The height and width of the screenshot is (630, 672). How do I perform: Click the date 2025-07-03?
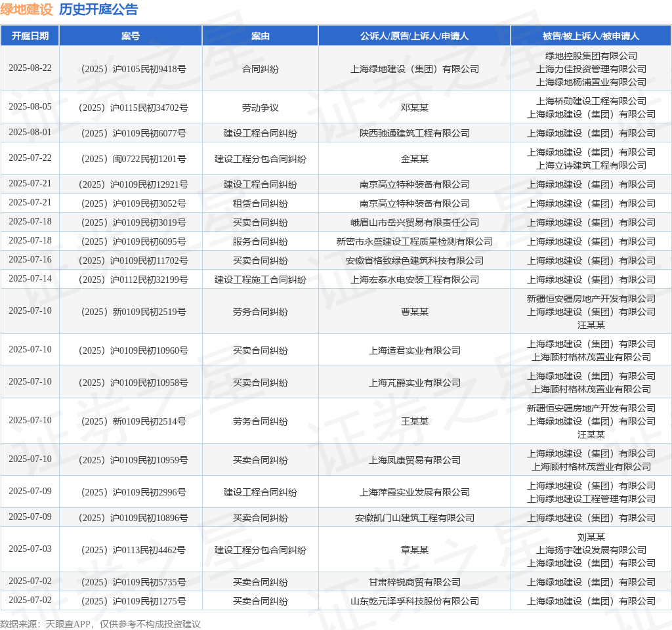30,549
